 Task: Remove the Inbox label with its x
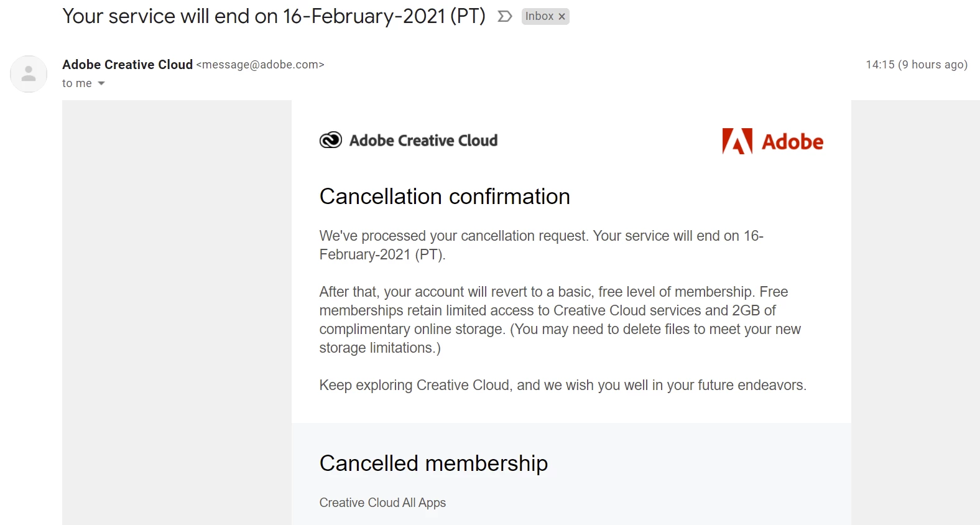pos(562,17)
